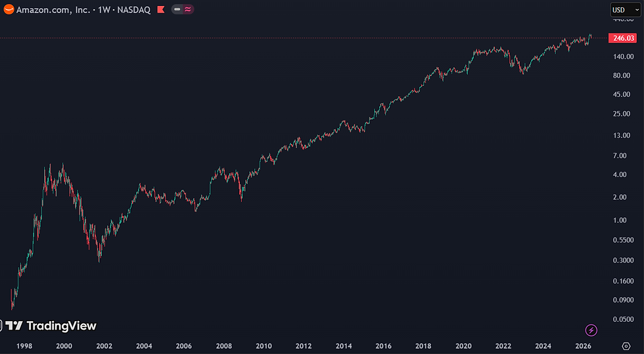
Task: Click the 13.00 price axis label
Action: pos(622,136)
